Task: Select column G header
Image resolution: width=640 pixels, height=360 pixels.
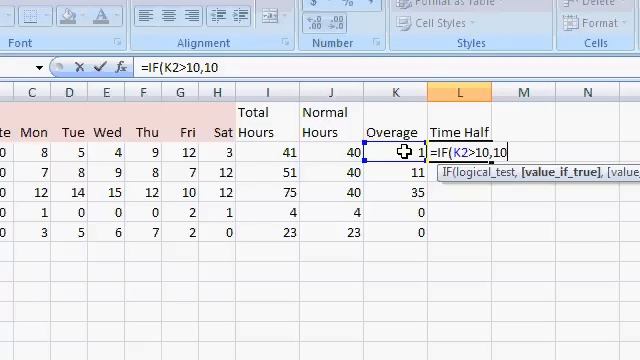Action: [180, 93]
